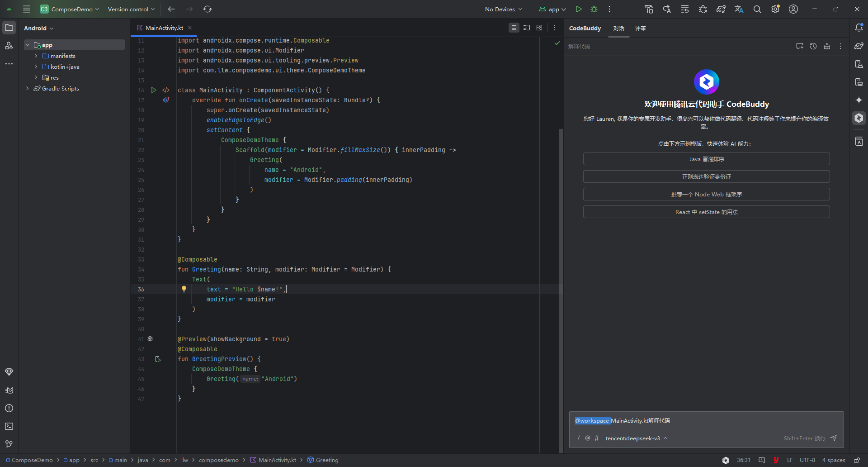868x467 pixels.
Task: Open the Terminal tool window icon
Action: click(x=9, y=426)
